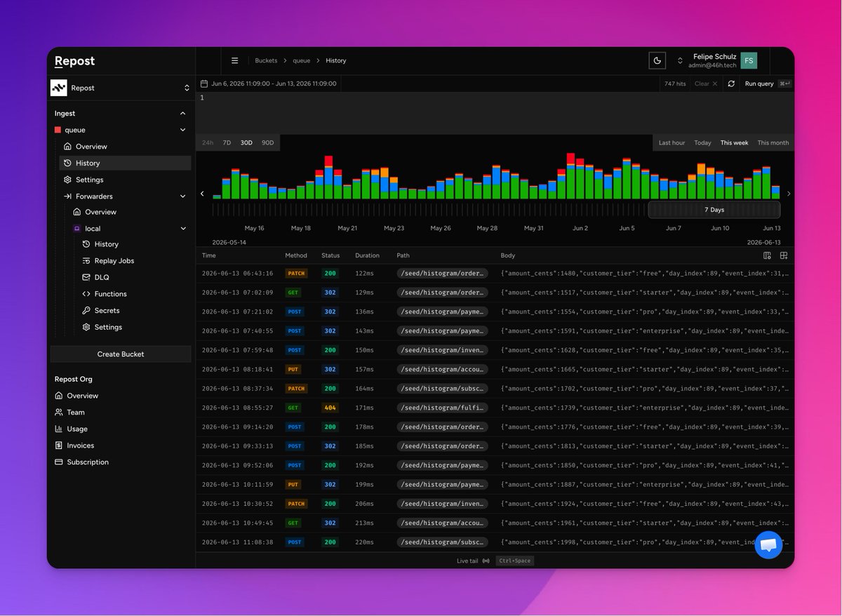The image size is (842, 616).
Task: Click the table grid view icon
Action: coord(784,255)
